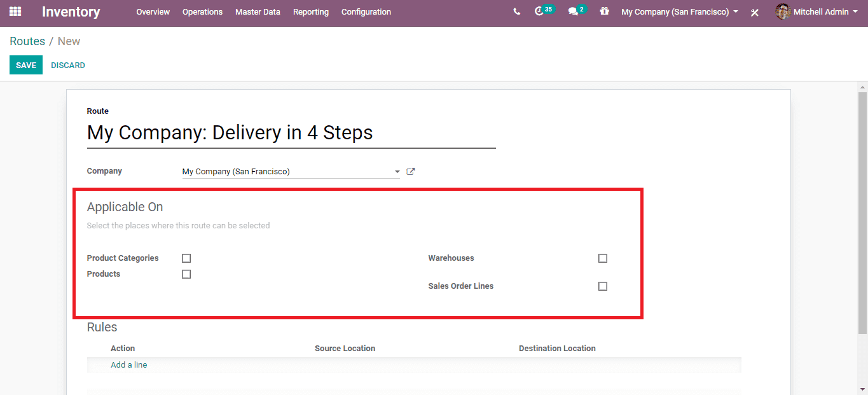
Task: Click the Route name input field
Action: point(291,133)
